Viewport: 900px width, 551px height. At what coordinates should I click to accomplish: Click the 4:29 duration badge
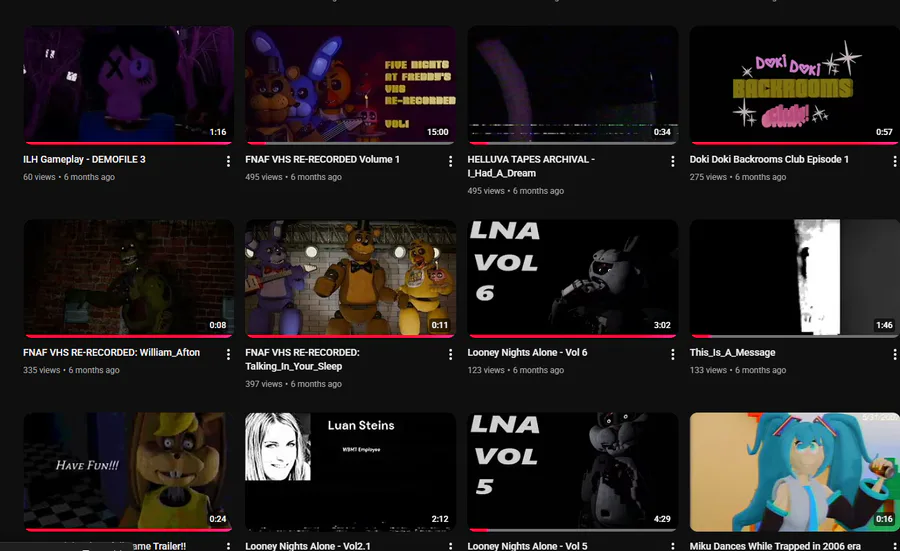tap(662, 519)
